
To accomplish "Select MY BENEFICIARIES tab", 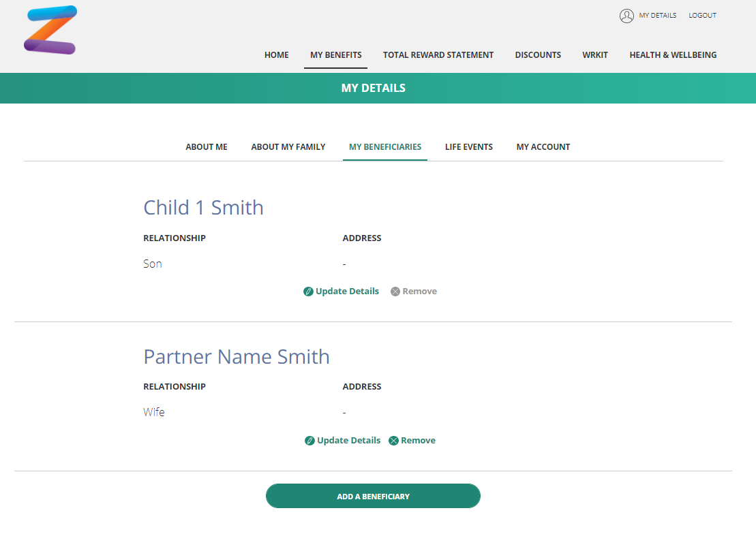I will click(x=385, y=147).
